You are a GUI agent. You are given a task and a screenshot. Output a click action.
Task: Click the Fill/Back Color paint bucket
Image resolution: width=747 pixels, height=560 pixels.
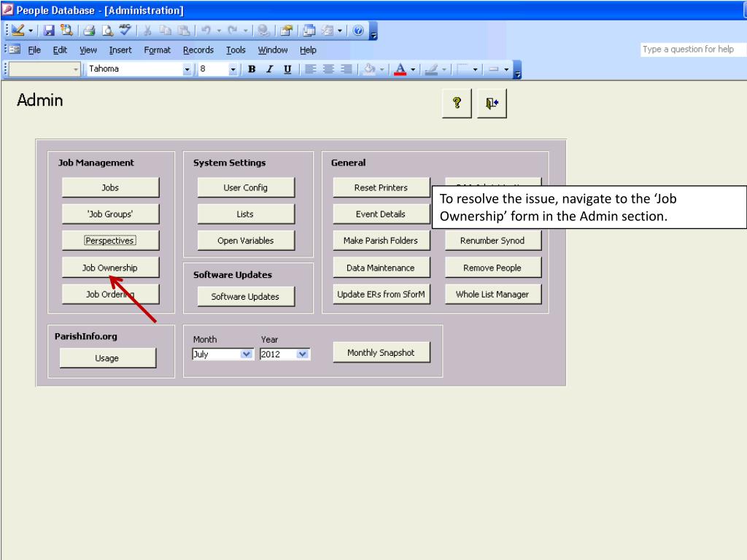point(370,69)
